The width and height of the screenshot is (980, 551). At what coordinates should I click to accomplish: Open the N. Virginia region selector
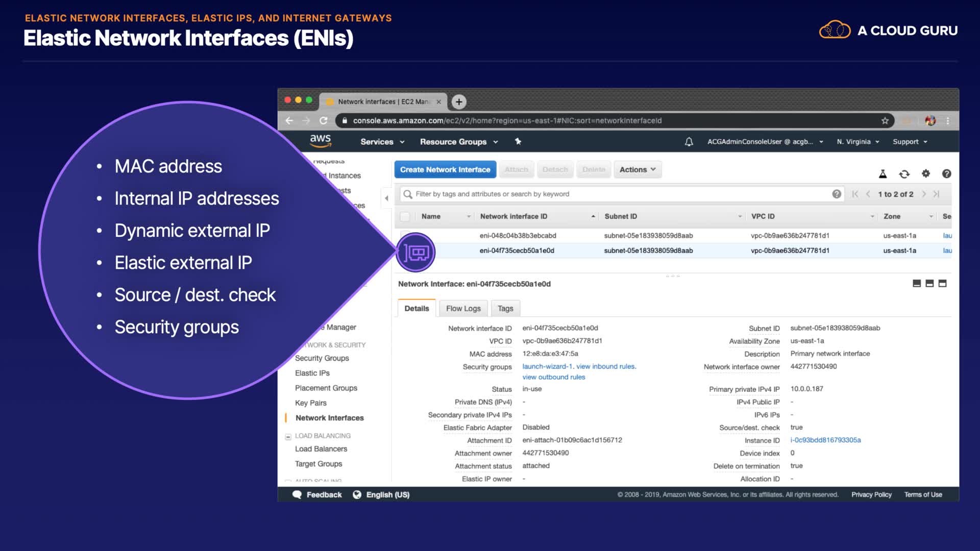(857, 142)
